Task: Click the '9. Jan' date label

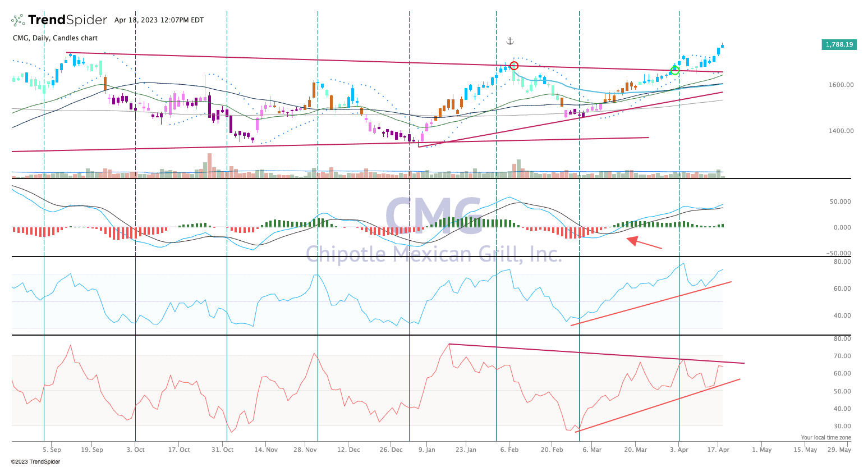Action: pos(426,450)
